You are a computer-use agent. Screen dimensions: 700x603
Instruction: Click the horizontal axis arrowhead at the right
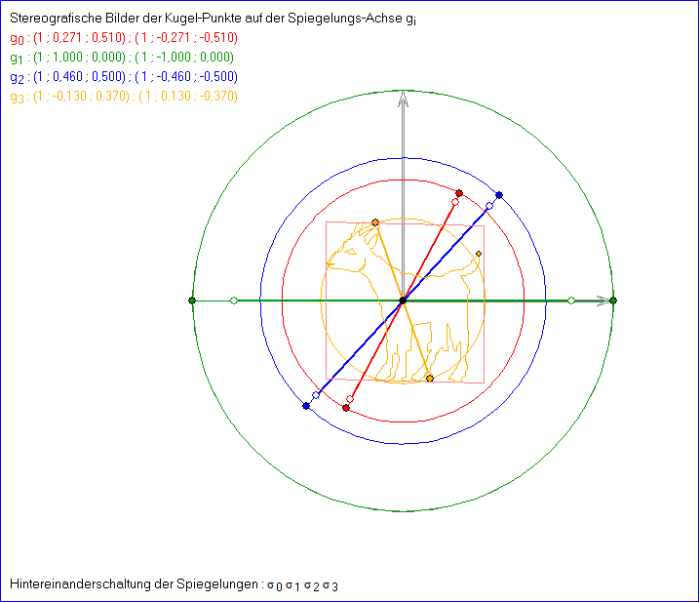tap(603, 301)
